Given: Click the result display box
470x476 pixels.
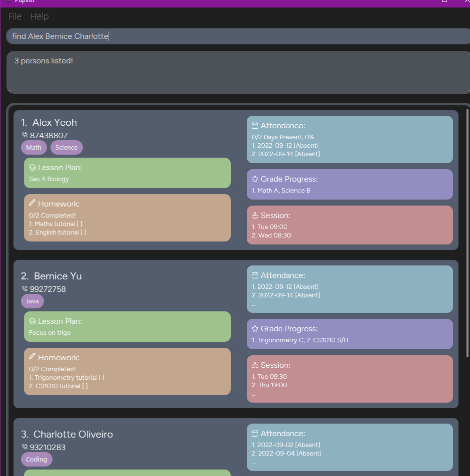Looking at the screenshot, I should [238, 72].
